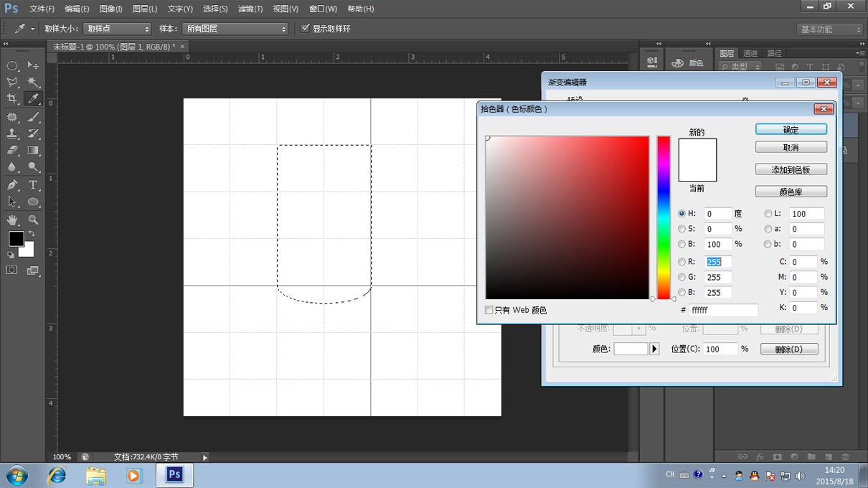Pick the Brush tool
This screenshot has width=868, height=488.
tap(34, 116)
